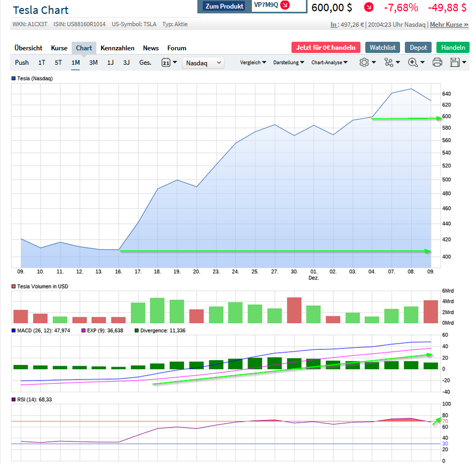The height and width of the screenshot is (464, 476).
Task: Open the 21-day calendar icon
Action: pos(166,62)
